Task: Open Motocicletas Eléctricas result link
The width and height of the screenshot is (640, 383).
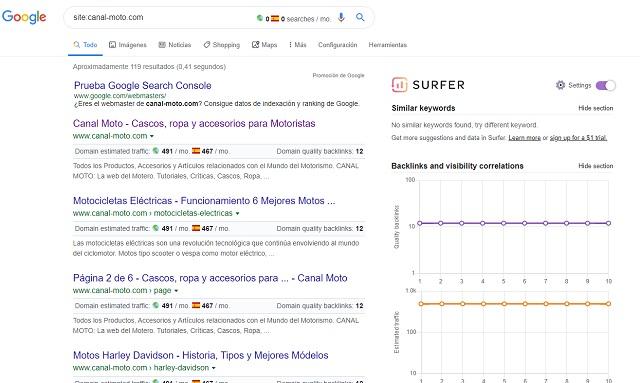Action: tap(204, 200)
